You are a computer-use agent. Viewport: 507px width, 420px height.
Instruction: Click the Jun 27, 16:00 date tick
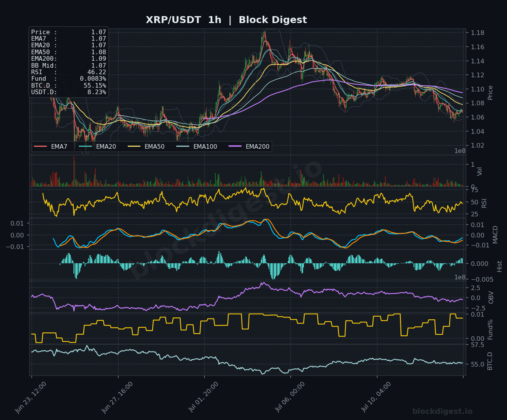(x=117, y=397)
